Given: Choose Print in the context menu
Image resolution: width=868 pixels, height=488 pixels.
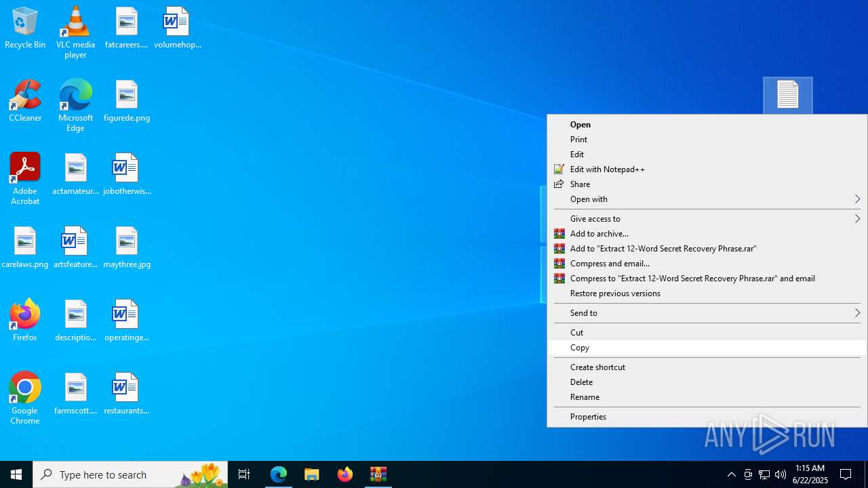Looking at the screenshot, I should (707, 140).
